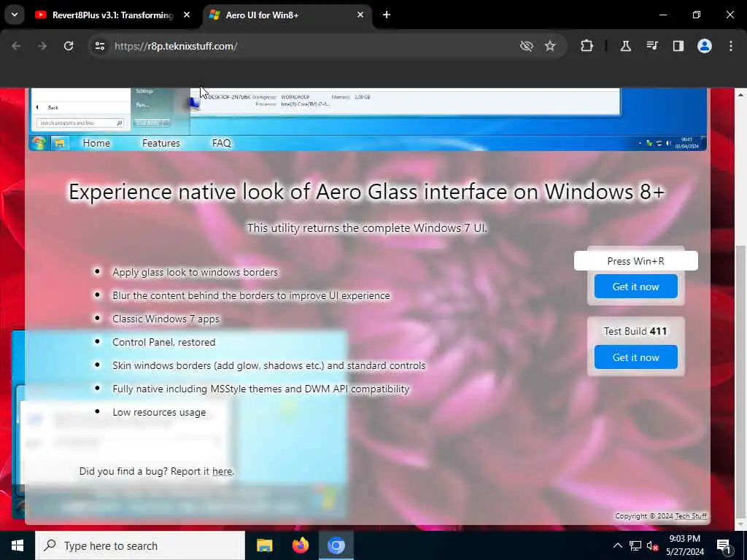
Task: Go back to the previous page
Action: (16, 46)
